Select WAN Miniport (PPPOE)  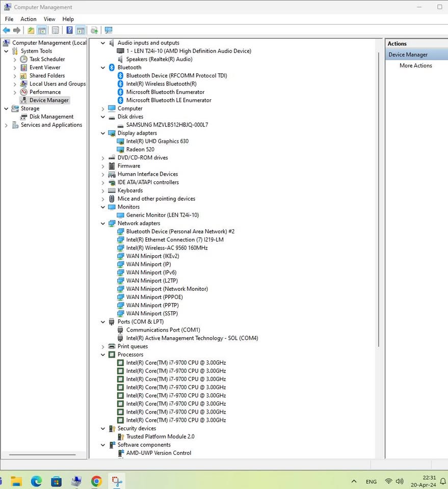coord(154,297)
